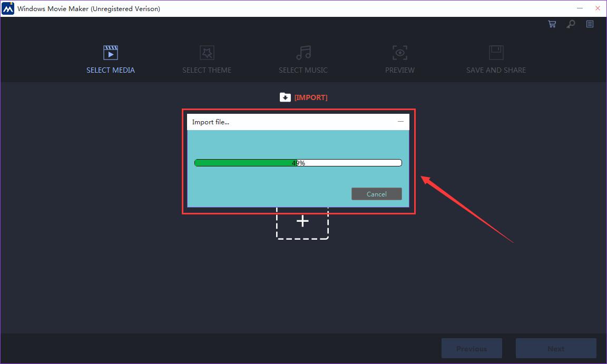Click the Movie Maker app logo
Screen dimensions: 607x364
8,8
